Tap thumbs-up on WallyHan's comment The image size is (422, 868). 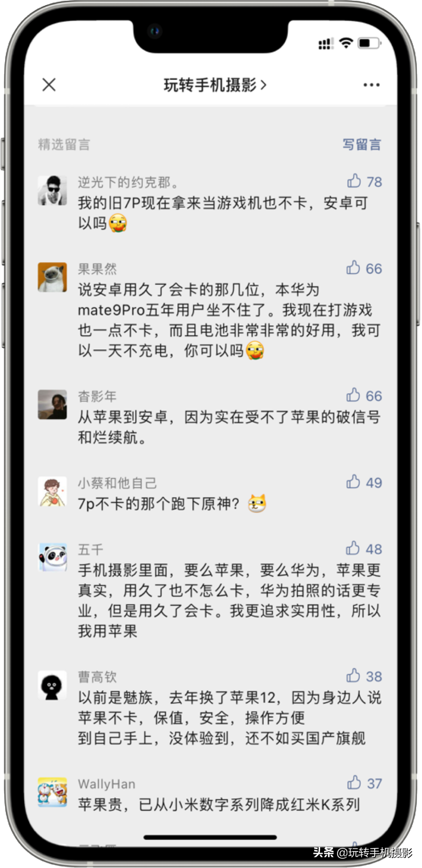[x=354, y=783]
